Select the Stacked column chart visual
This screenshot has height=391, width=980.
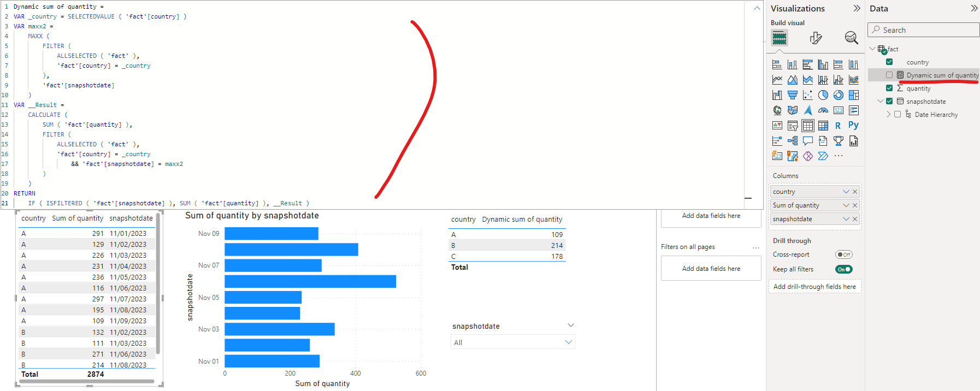792,64
